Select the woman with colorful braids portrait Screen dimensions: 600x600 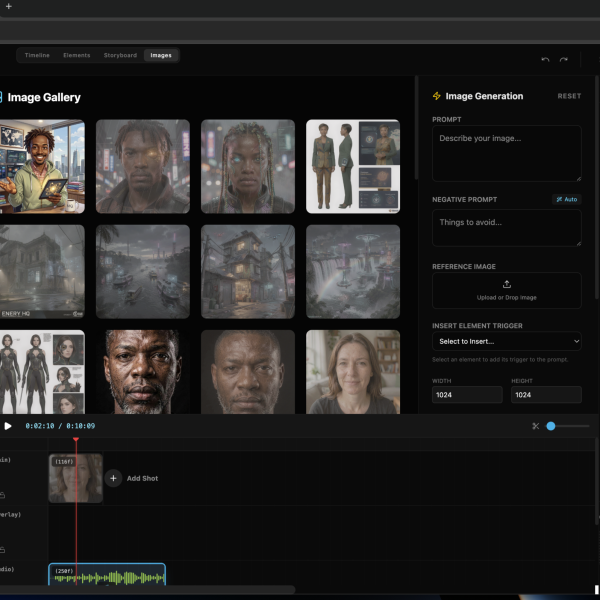(248, 166)
